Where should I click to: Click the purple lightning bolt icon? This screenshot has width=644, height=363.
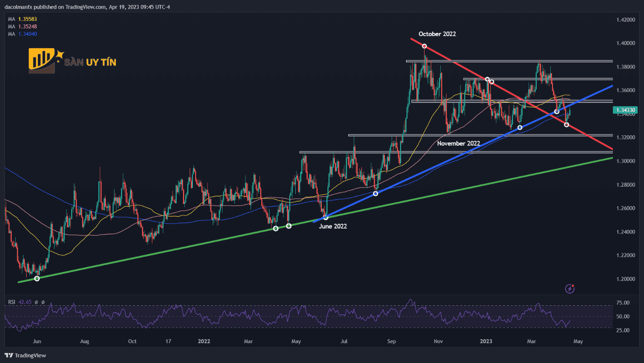point(570,289)
